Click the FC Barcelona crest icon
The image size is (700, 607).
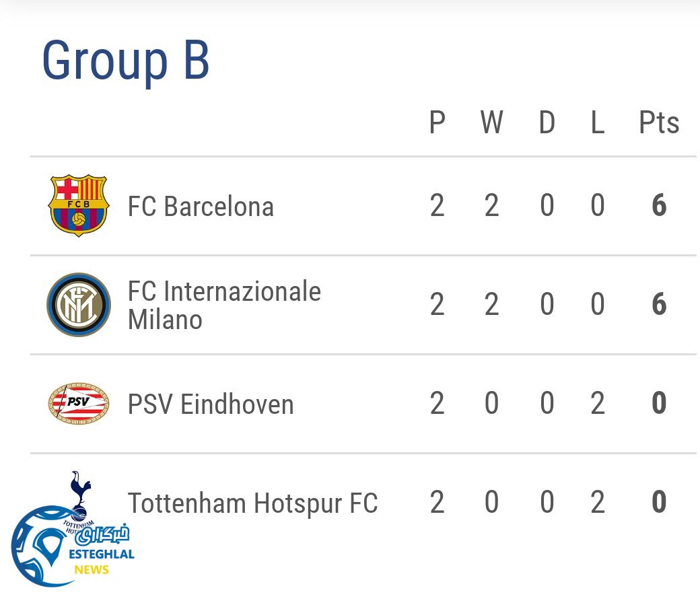(79, 206)
